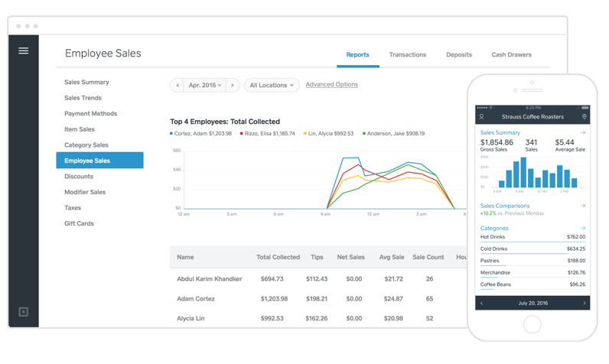Click red legend dot for Rizzo, Elisa
This screenshot has width=609, height=364.
(242, 134)
